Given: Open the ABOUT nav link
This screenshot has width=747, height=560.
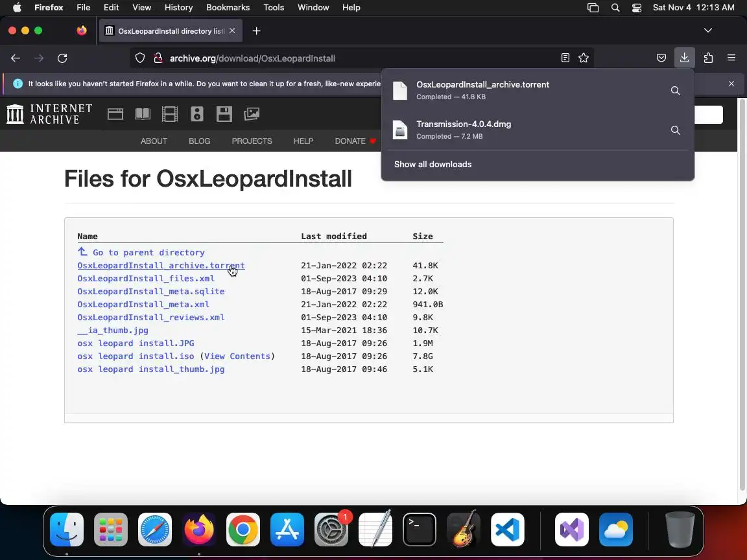Looking at the screenshot, I should point(154,141).
